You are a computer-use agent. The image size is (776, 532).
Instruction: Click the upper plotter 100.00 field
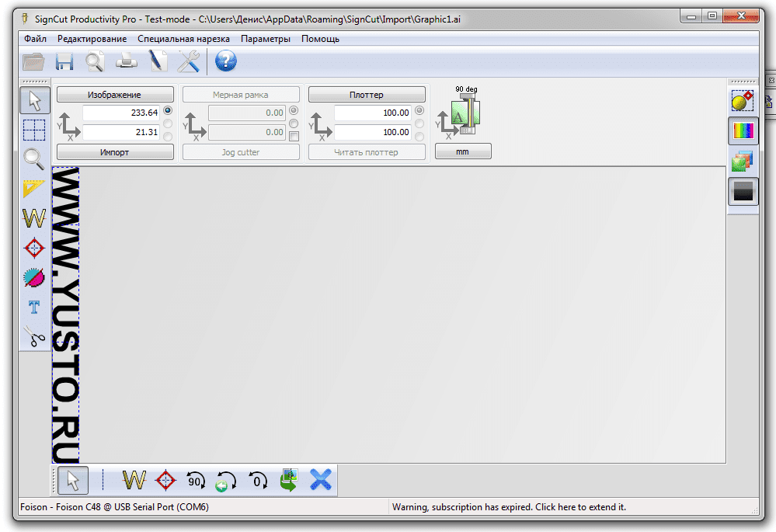(373, 113)
